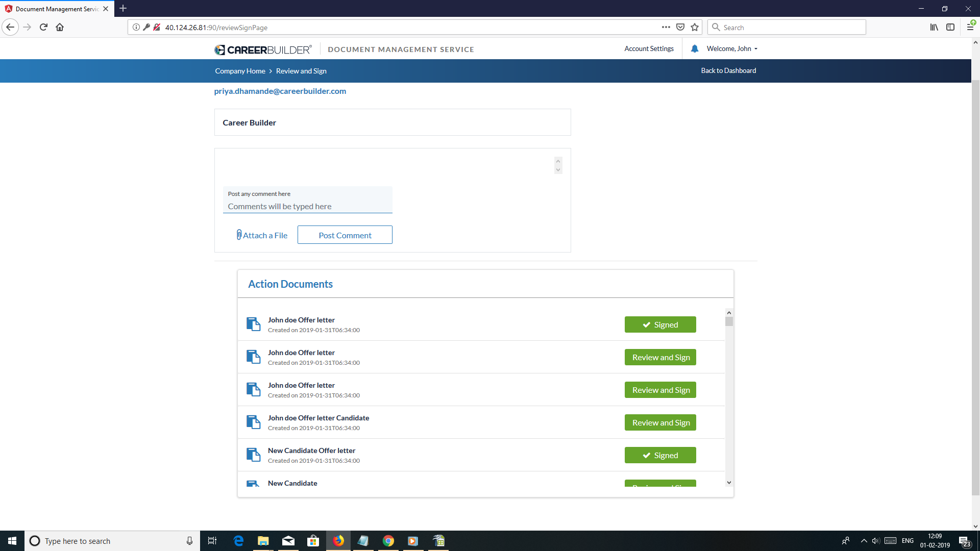This screenshot has height=551, width=980.
Task: Click Review and Sign for second John doe Offer letter
Action: 660,357
